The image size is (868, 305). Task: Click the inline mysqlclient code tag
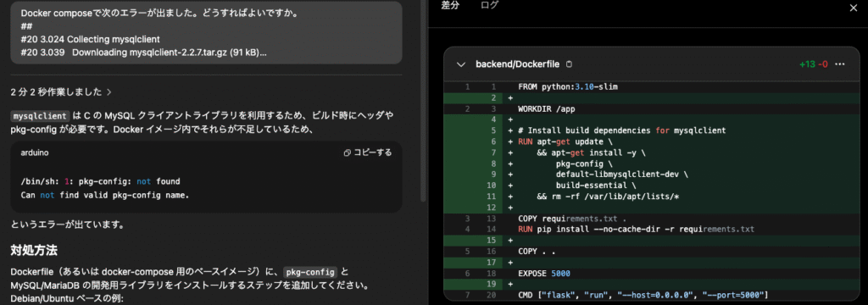42,116
